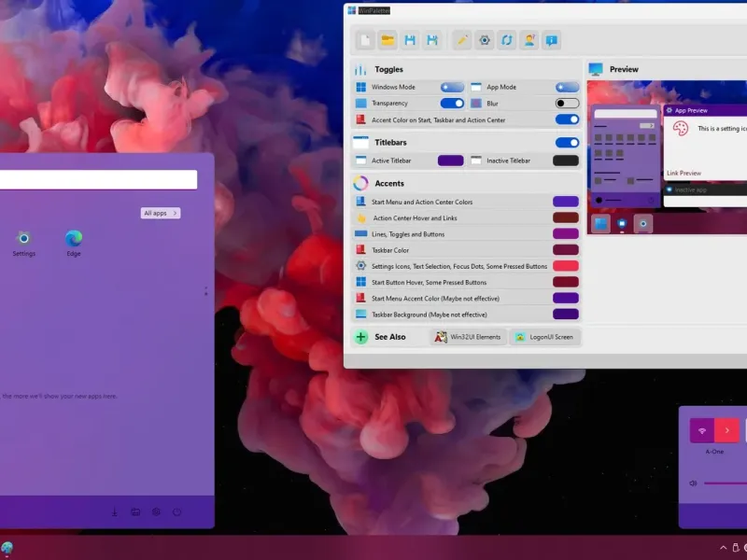
Task: Toggle the App Mode switch
Action: 567,87
